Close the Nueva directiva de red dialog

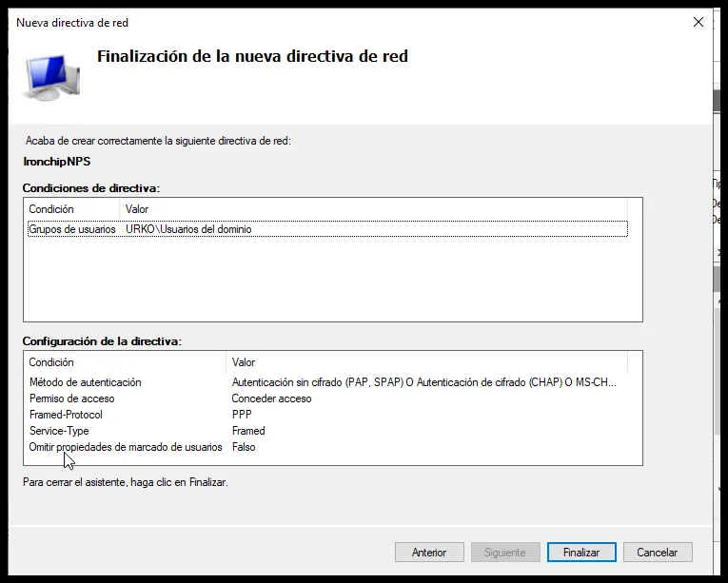[698, 22]
